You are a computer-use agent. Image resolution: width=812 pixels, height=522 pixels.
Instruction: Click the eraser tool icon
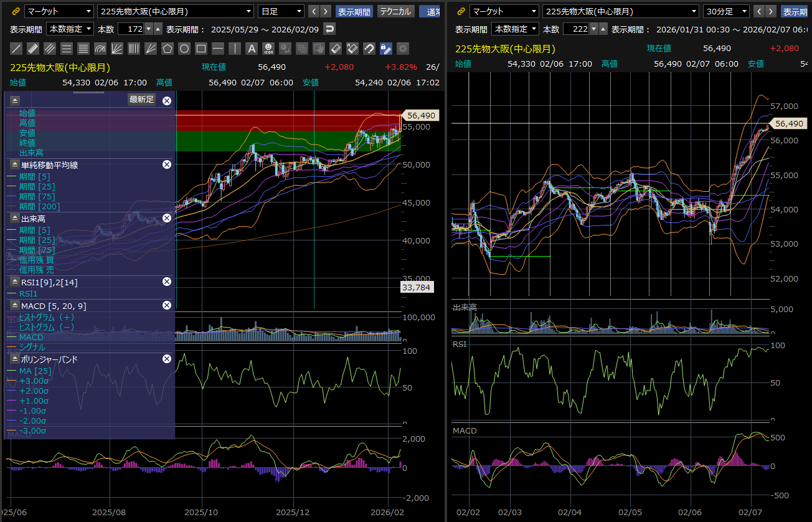(336, 49)
